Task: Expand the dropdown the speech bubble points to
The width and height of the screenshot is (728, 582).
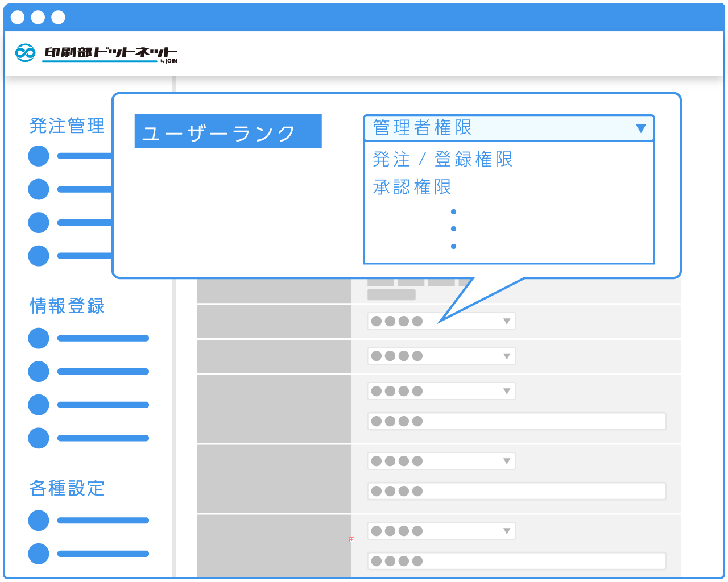Action: click(441, 321)
